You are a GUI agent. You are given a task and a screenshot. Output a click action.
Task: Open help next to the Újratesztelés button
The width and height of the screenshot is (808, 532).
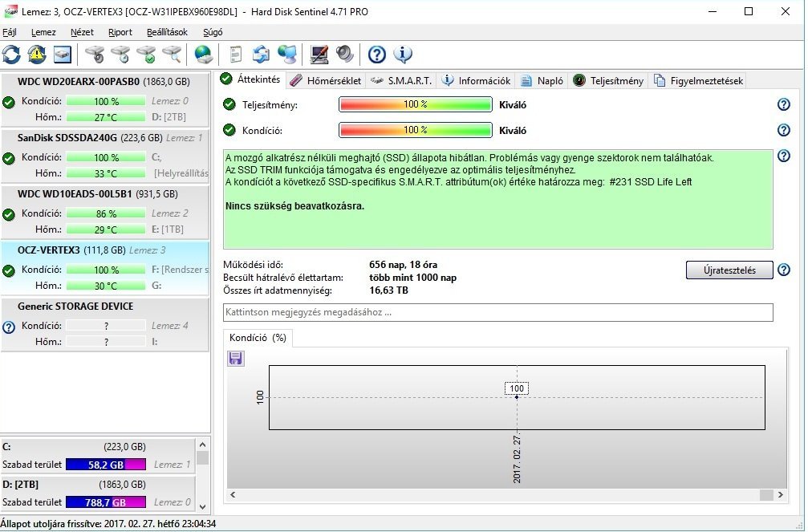pos(783,270)
